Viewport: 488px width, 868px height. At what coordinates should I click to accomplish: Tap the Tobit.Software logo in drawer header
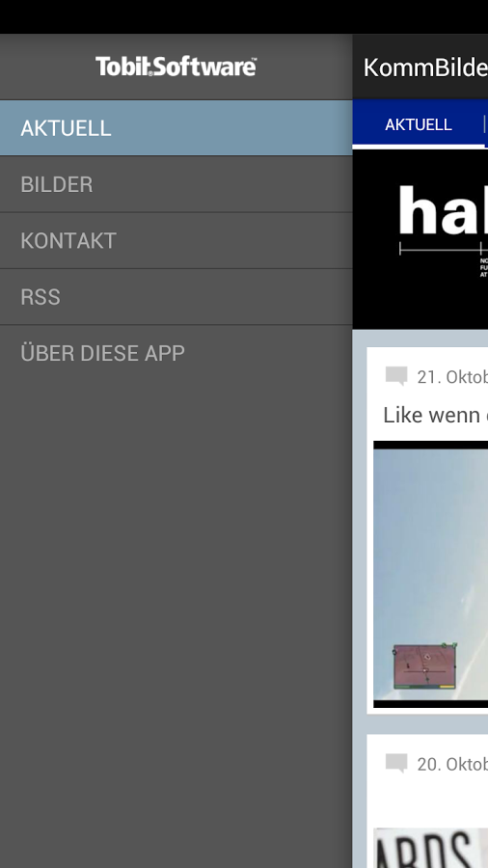pyautogui.click(x=176, y=67)
